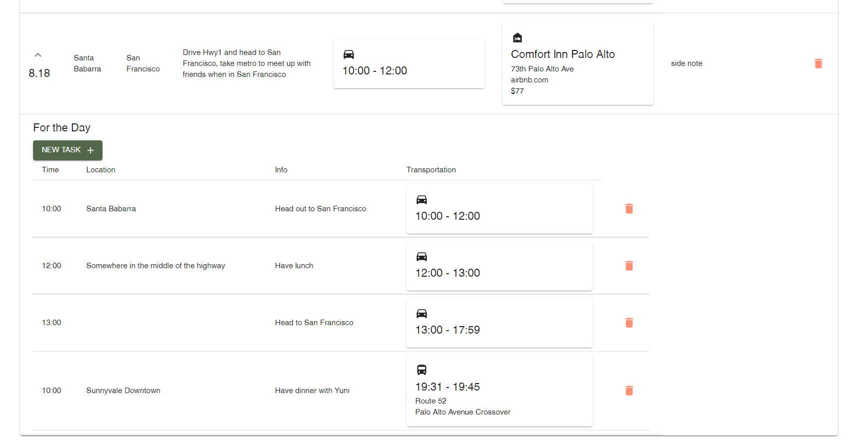Open the 19:31 - 19:45 Route 52 card

coord(499,391)
